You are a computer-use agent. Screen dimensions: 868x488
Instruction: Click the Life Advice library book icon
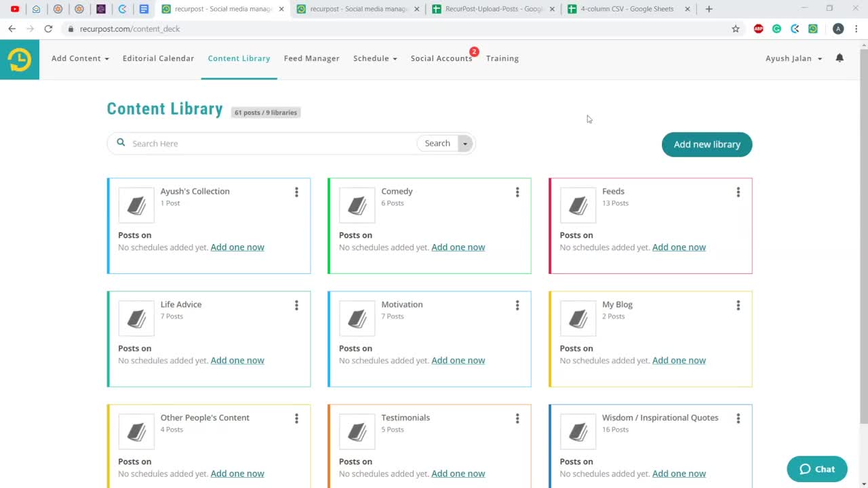tap(136, 319)
